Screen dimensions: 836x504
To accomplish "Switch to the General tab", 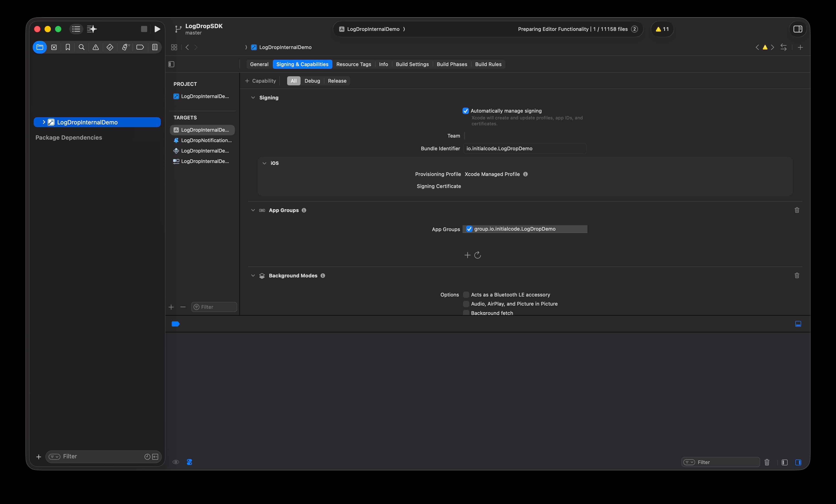I will tap(259, 64).
